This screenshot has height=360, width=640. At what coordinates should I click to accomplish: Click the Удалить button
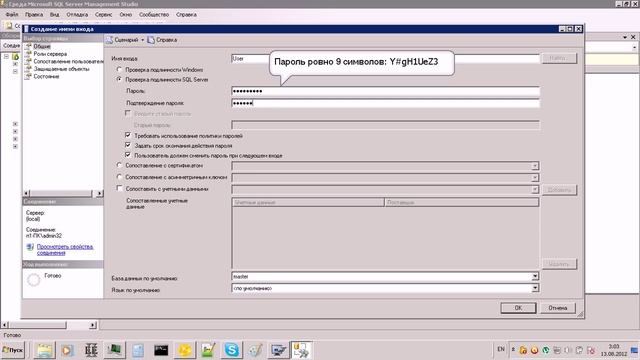tap(559, 264)
